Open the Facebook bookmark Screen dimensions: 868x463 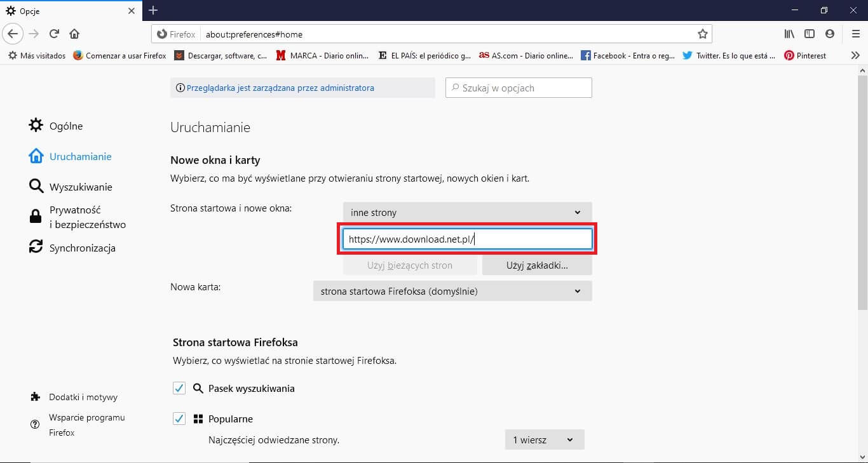point(627,56)
